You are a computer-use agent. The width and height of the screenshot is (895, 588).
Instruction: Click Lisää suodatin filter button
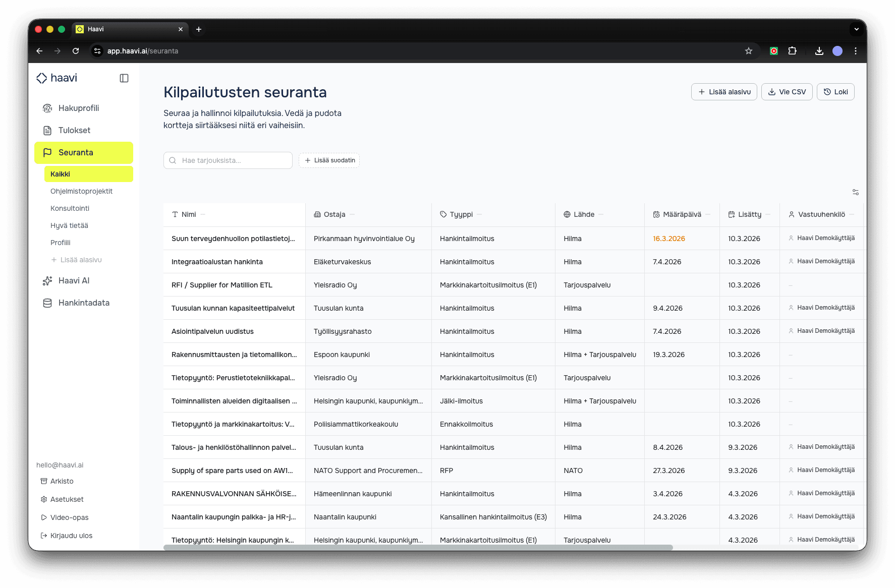pyautogui.click(x=329, y=160)
